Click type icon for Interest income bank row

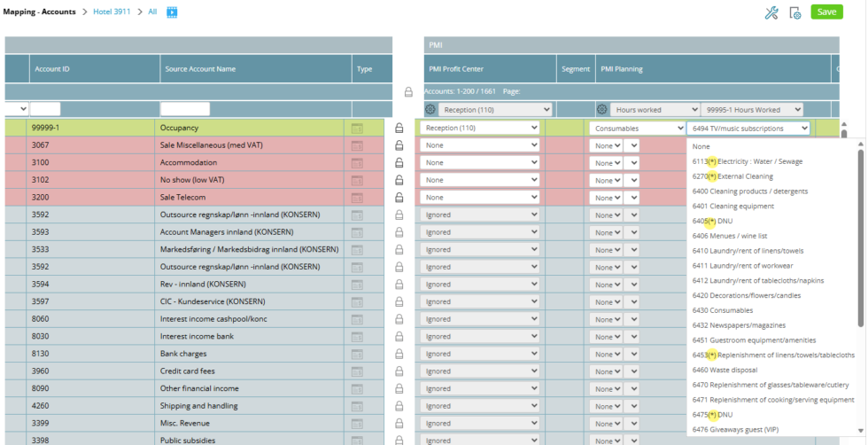[x=357, y=336]
